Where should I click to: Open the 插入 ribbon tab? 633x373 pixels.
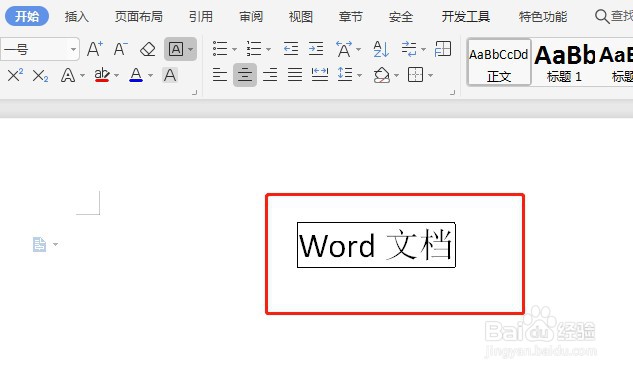(76, 17)
